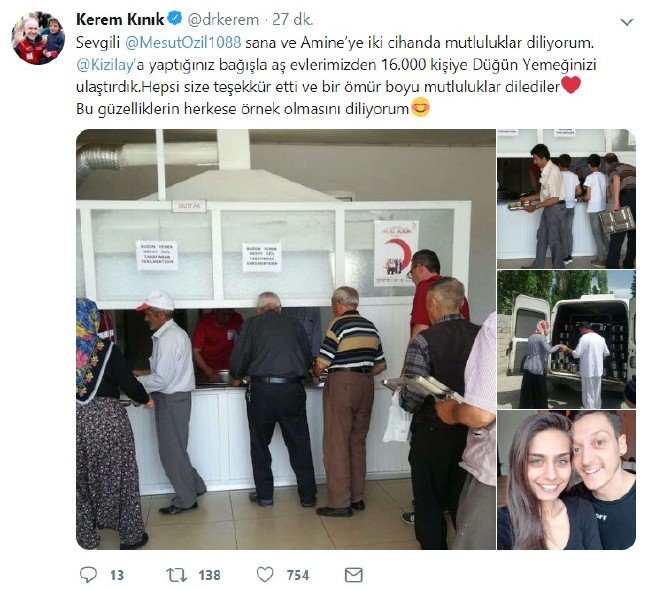
Task: Open @drkerem handle link
Action: pyautogui.click(x=223, y=19)
